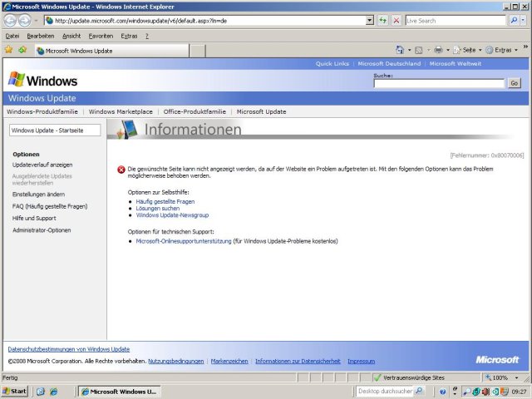
Task: Click the RSS feeds icon
Action: tap(419, 50)
